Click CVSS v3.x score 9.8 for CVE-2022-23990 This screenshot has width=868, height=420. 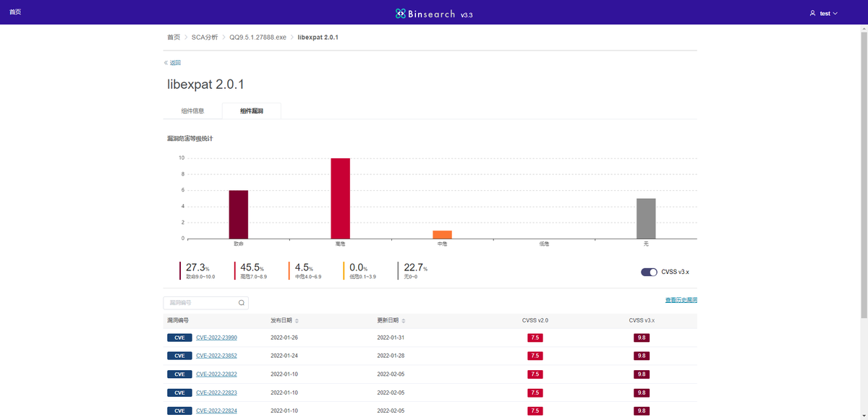tap(642, 338)
